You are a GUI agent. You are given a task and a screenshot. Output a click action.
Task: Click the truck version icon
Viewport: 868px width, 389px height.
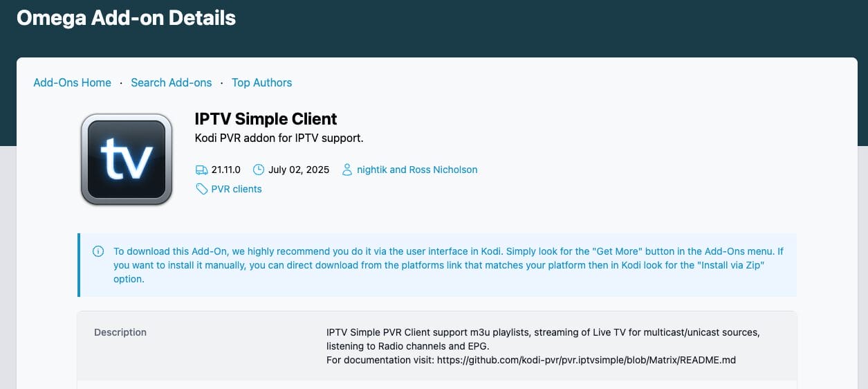pyautogui.click(x=201, y=170)
